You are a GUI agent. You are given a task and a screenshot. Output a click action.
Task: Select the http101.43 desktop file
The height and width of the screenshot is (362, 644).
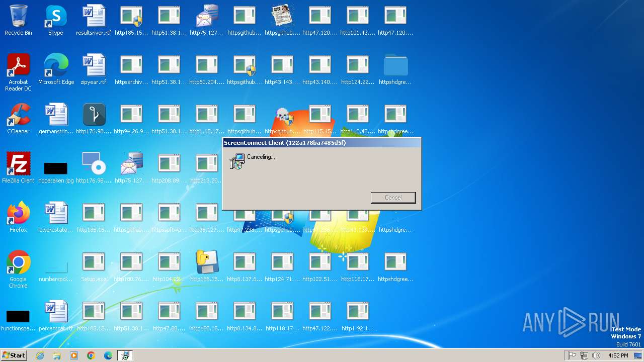pos(358,20)
